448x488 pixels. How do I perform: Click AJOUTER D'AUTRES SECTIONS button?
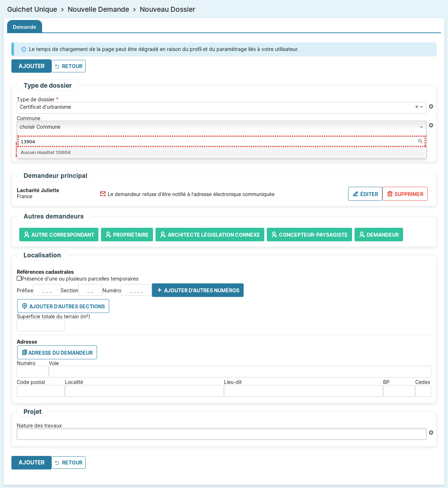(63, 306)
